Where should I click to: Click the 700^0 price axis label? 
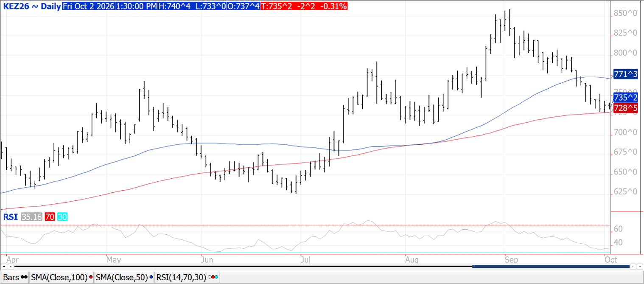pos(626,132)
